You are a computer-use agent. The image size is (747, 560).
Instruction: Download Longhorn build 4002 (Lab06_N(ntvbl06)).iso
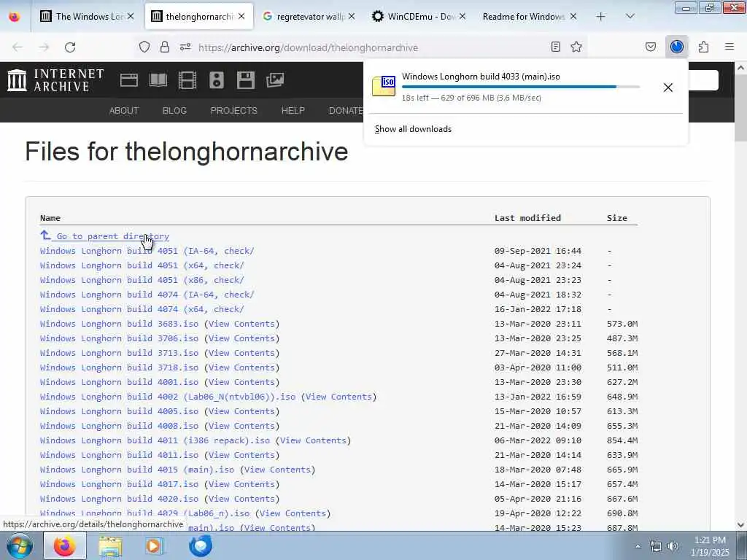coord(168,397)
